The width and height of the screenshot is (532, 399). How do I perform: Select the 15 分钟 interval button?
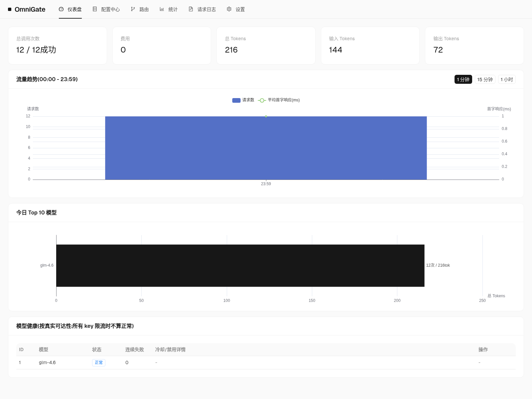(x=485, y=79)
